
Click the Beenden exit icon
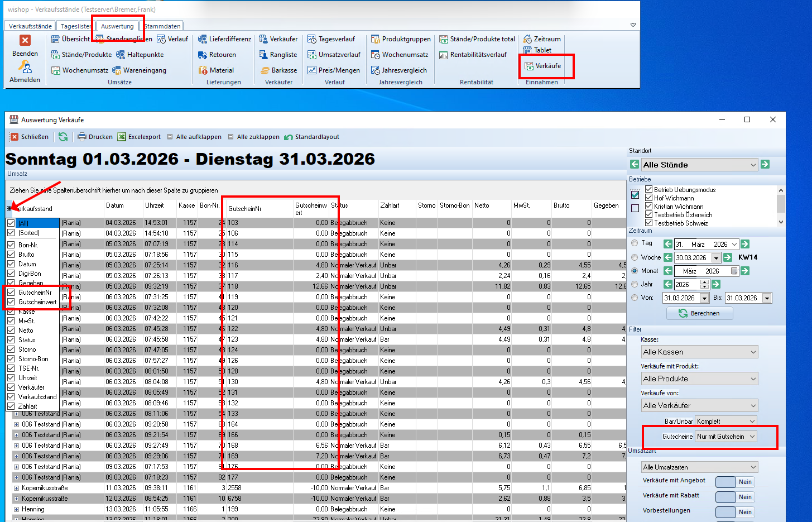[x=25, y=41]
